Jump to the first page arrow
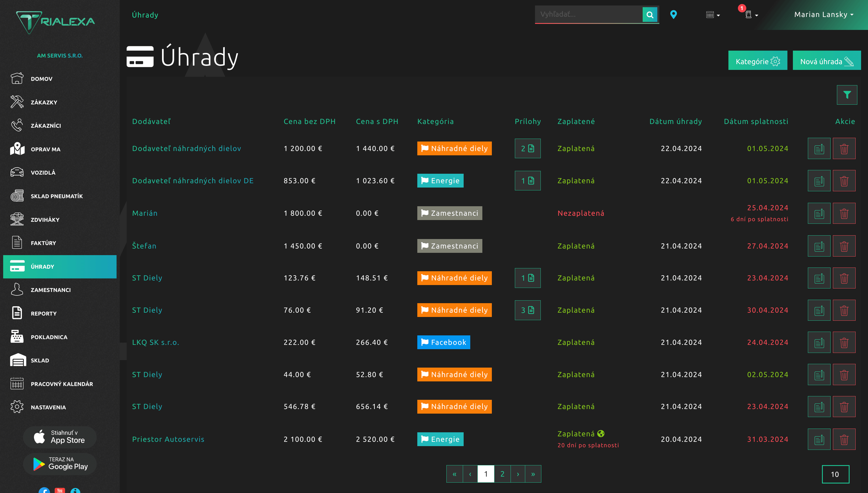Image resolution: width=868 pixels, height=493 pixels. click(455, 474)
